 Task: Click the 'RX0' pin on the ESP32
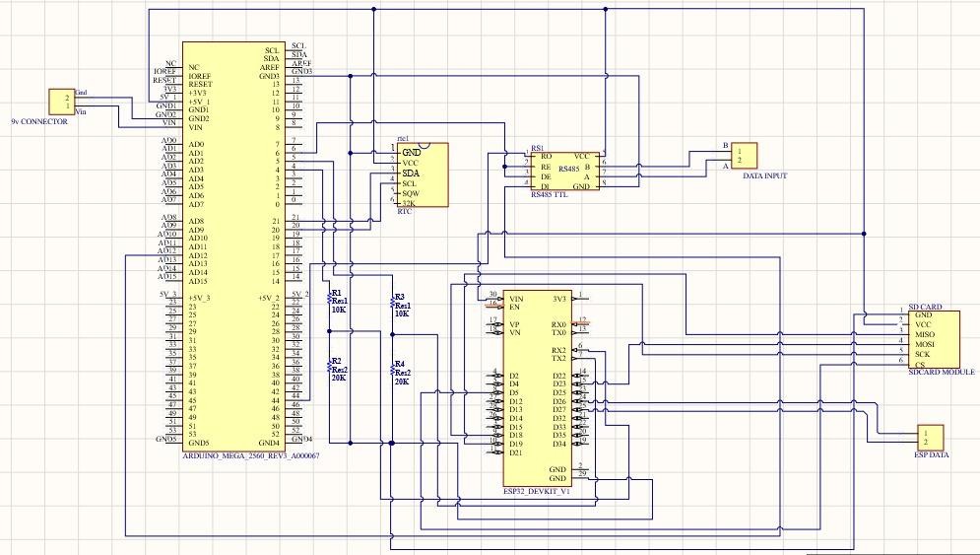point(558,324)
